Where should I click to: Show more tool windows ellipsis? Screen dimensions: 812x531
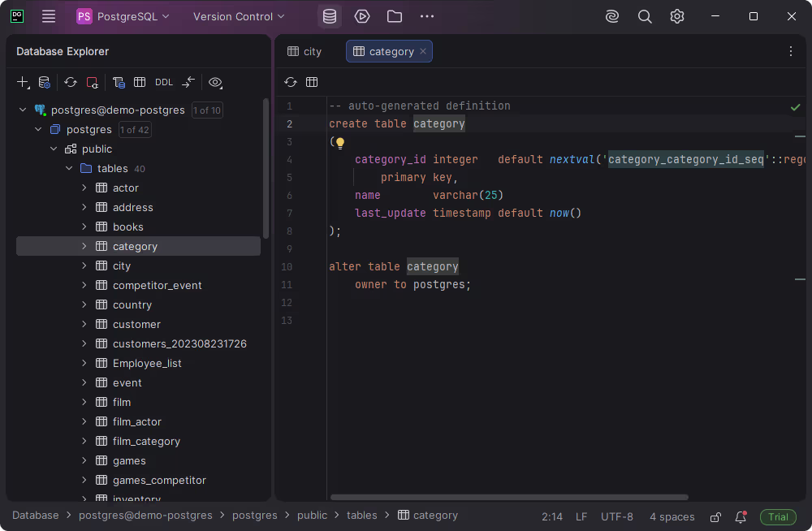click(427, 16)
